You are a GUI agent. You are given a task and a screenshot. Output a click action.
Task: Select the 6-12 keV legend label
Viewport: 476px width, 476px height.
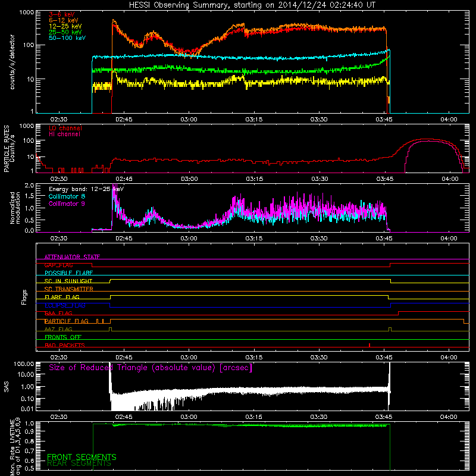click(x=64, y=20)
